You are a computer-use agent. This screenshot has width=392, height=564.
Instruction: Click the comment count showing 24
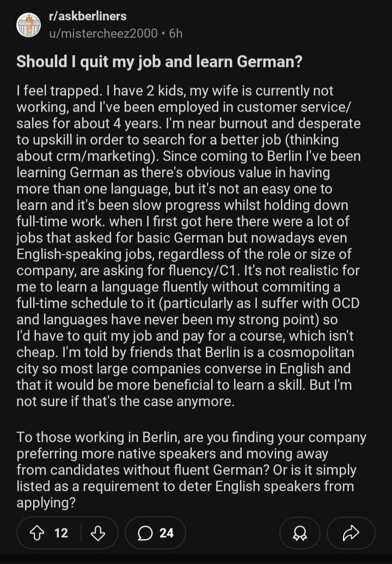click(x=167, y=533)
